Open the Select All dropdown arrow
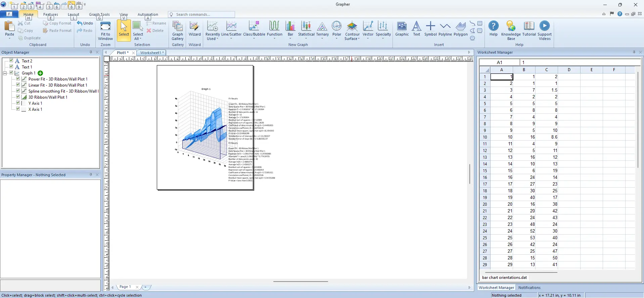This screenshot has width=644, height=298. (x=141, y=39)
